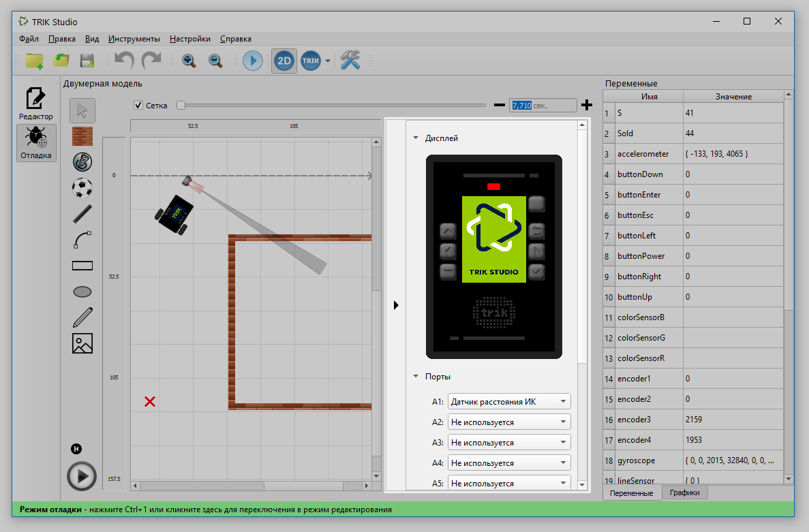The height and width of the screenshot is (532, 809).
Task: Select the pencil freehand tool
Action: [x=82, y=317]
